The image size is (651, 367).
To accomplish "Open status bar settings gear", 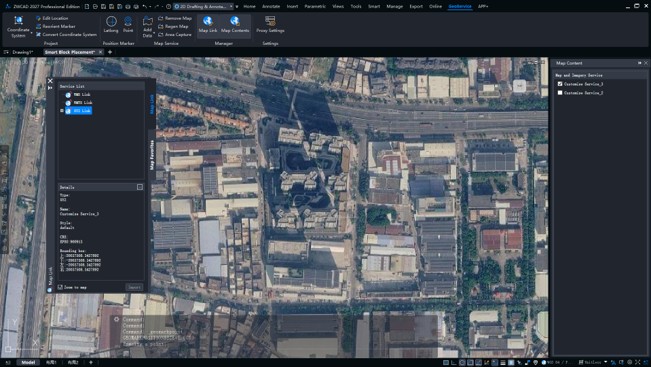I will click(x=630, y=362).
